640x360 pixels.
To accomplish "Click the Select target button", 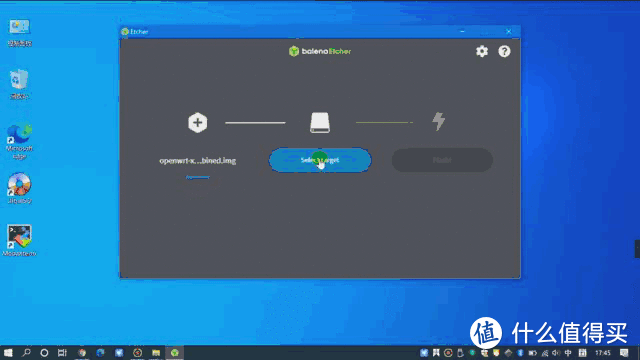I will coord(320,160).
